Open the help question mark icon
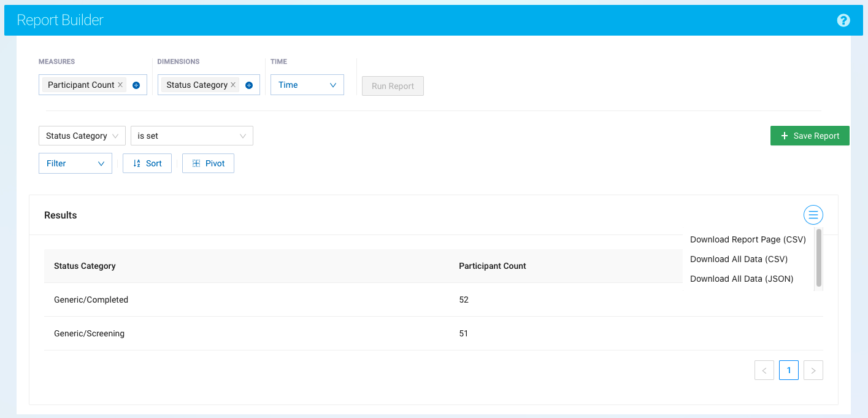The width and height of the screenshot is (868, 418). point(843,20)
